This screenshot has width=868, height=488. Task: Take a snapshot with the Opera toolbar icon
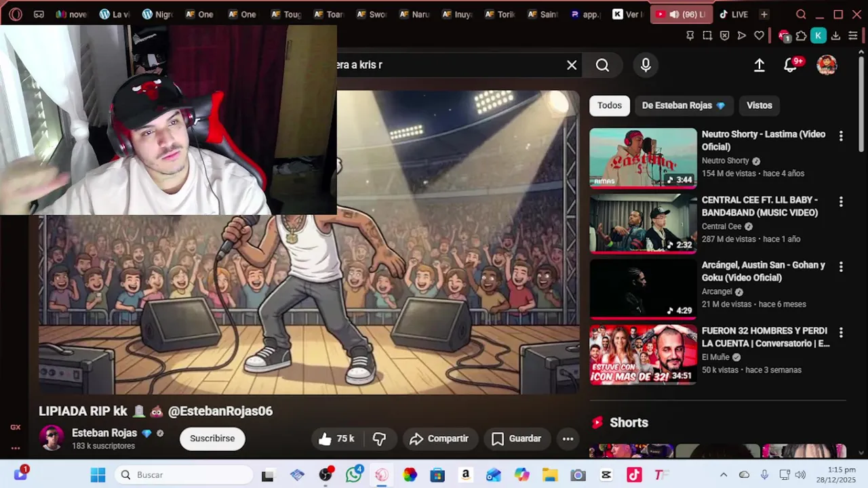point(707,36)
